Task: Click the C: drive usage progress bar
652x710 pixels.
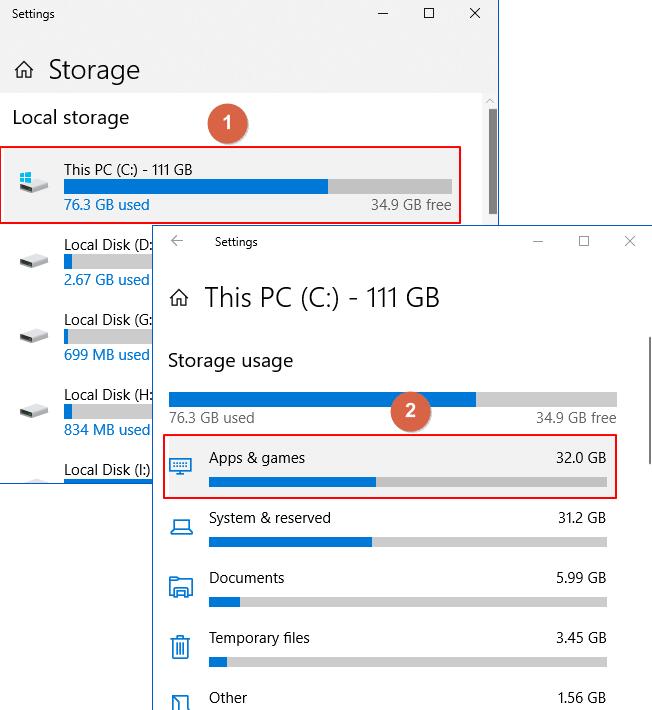Action: pyautogui.click(x=257, y=187)
